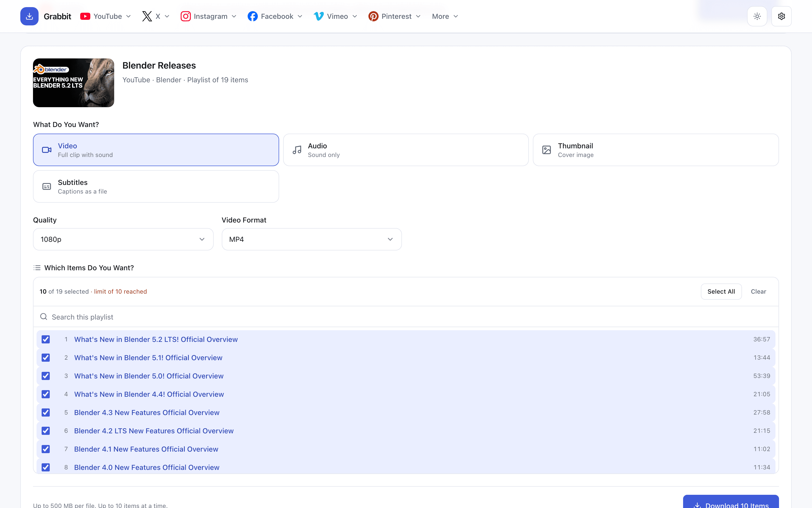Expand the More menu
The width and height of the screenshot is (812, 508).
445,16
